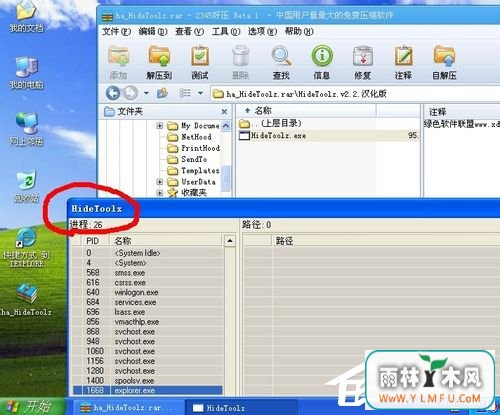Viewport: 500px width, 415px height.
Task: Open the 查看(V) menu
Action: pos(189,32)
